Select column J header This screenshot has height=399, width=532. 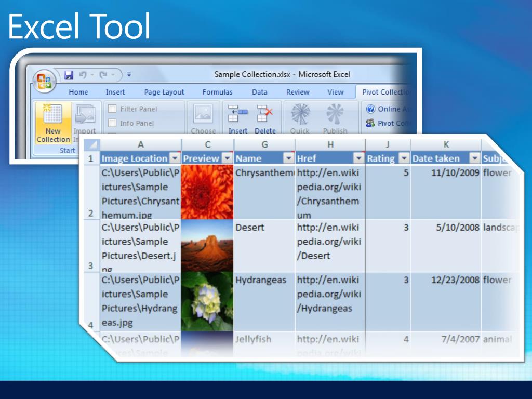coord(388,144)
